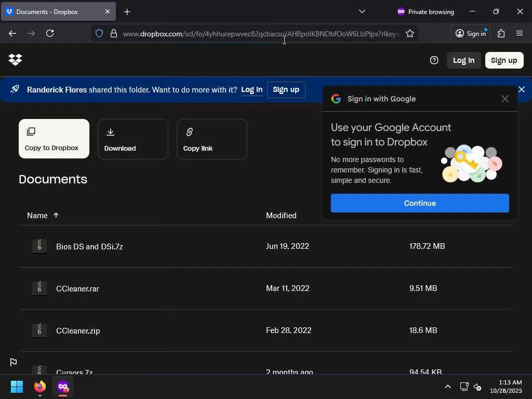Image resolution: width=532 pixels, height=399 pixels.
Task: Click the Sign up button in header
Action: pyautogui.click(x=504, y=60)
